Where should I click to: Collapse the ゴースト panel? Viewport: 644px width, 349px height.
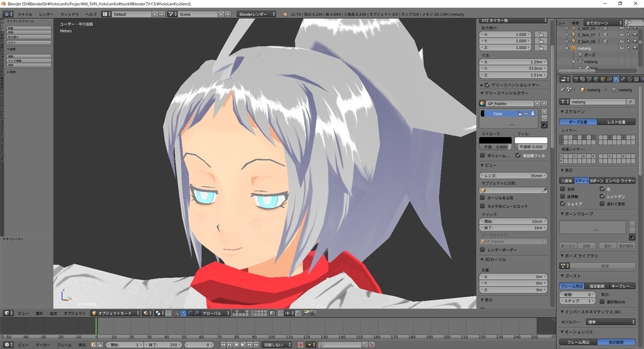tap(562, 276)
